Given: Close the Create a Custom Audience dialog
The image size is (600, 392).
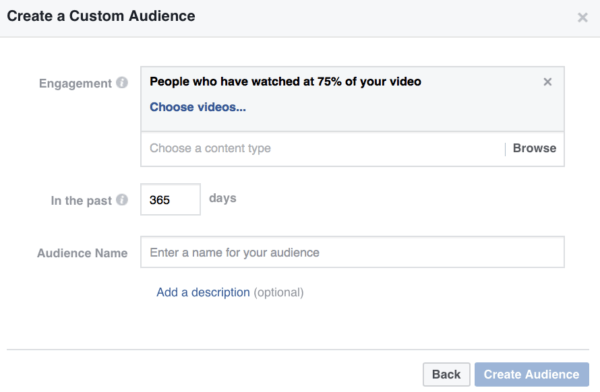Looking at the screenshot, I should point(582,17).
